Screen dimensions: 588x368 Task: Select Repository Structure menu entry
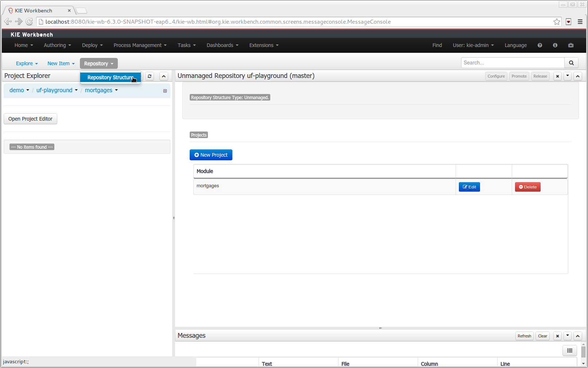point(110,77)
